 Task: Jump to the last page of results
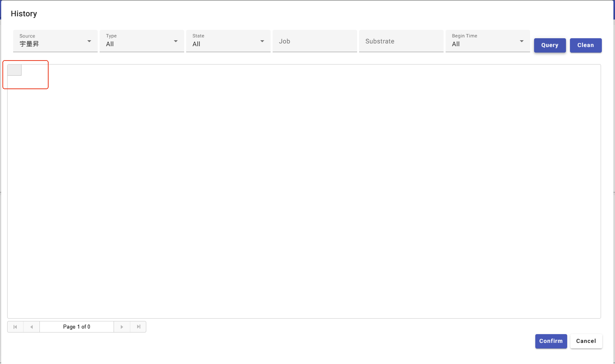point(138,327)
